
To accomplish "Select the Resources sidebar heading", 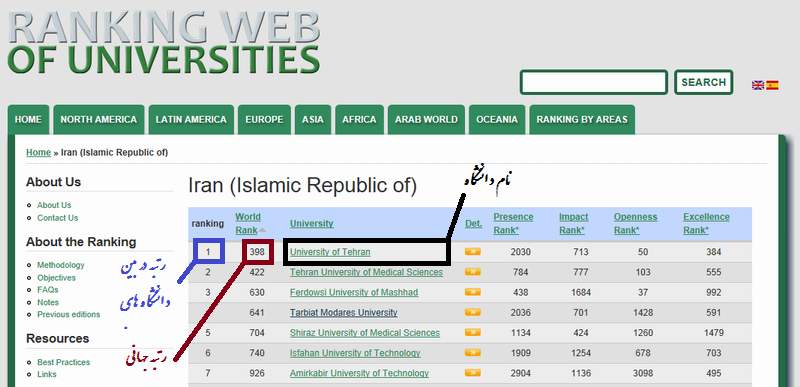I will point(58,339).
